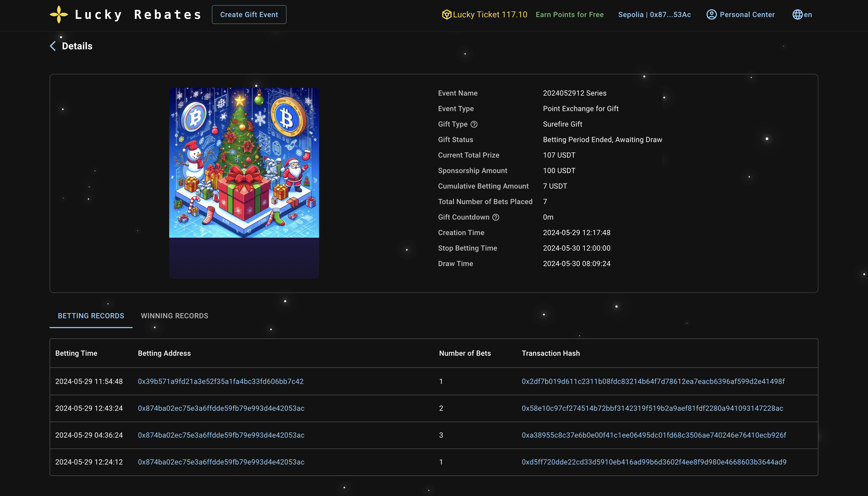Click the globe language icon
The width and height of the screenshot is (868, 496).
pyautogui.click(x=797, y=15)
